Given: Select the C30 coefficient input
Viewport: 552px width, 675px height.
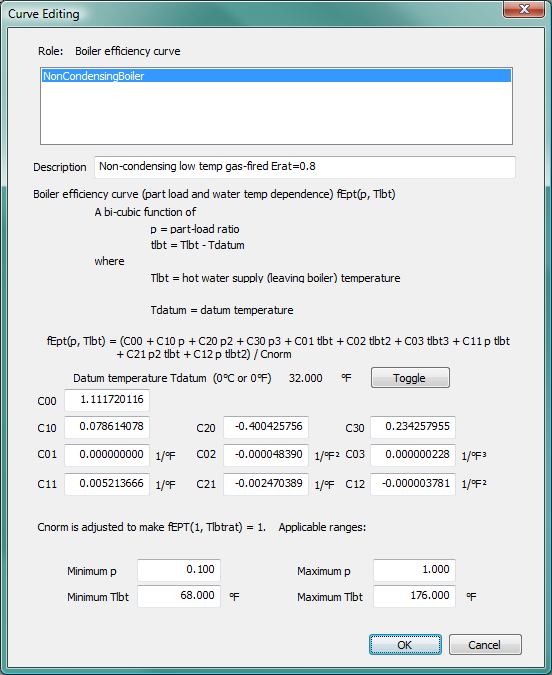Looking at the screenshot, I should [x=413, y=427].
